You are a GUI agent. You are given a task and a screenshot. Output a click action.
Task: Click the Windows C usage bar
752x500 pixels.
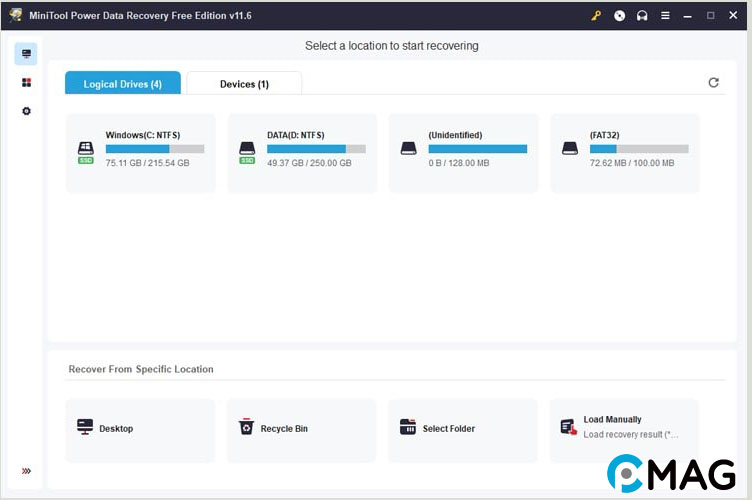(x=155, y=149)
